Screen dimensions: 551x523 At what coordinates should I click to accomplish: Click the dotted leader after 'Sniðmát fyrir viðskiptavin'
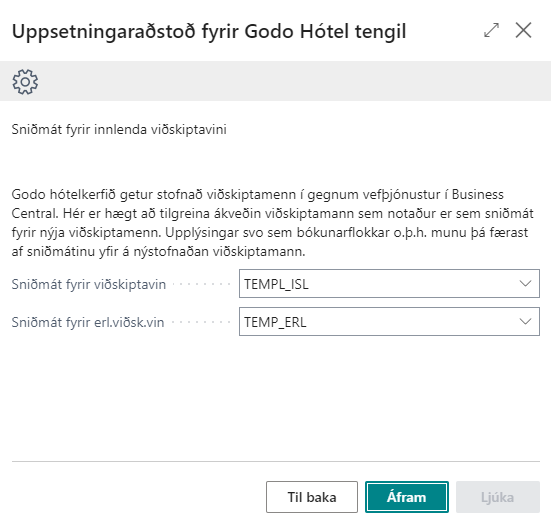(202, 284)
